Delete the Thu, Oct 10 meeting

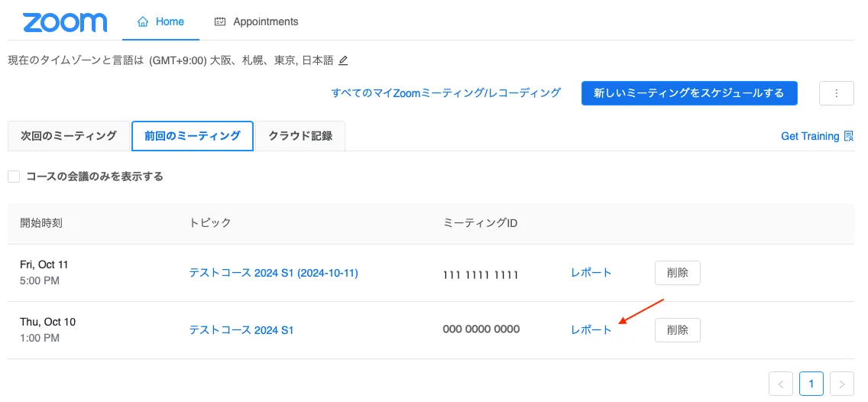point(677,330)
